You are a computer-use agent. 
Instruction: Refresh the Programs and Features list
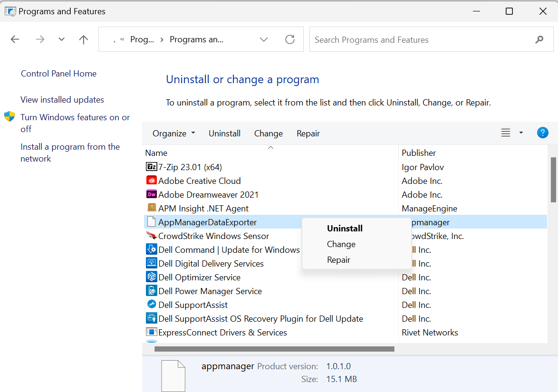pos(290,39)
